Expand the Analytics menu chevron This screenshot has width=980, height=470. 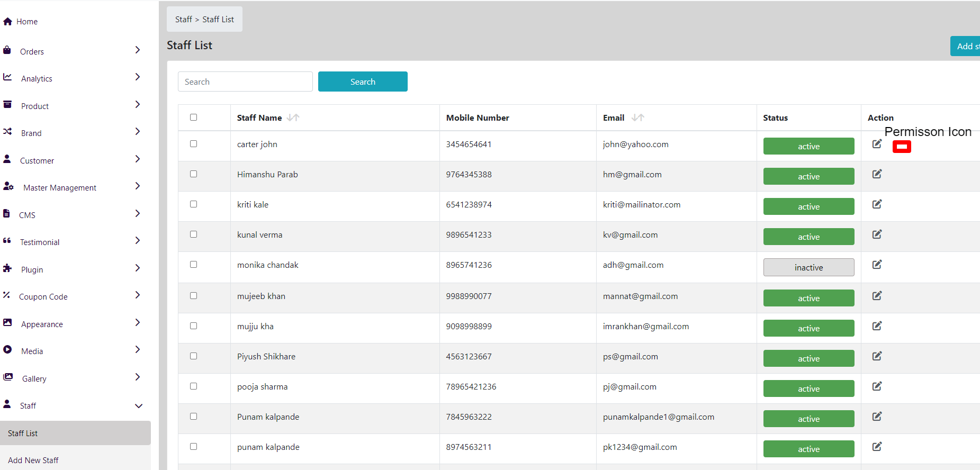[138, 77]
